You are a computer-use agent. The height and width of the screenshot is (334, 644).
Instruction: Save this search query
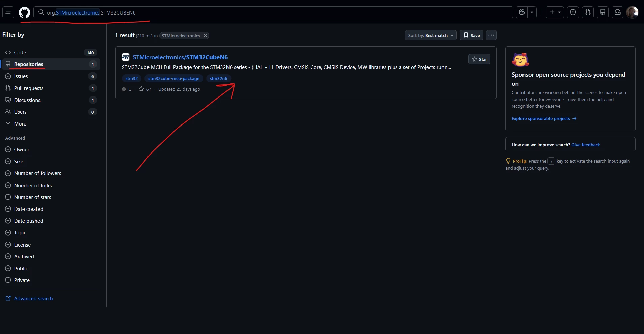(x=472, y=35)
